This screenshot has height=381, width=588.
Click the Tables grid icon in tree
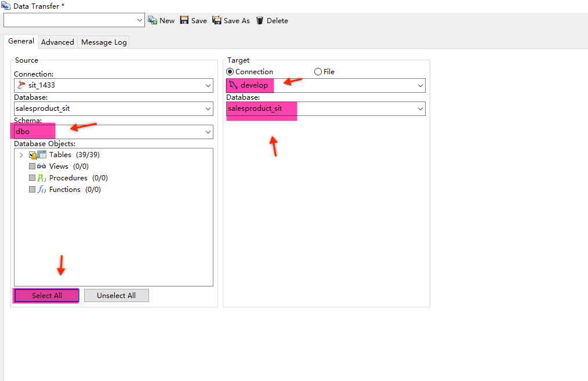coord(42,155)
